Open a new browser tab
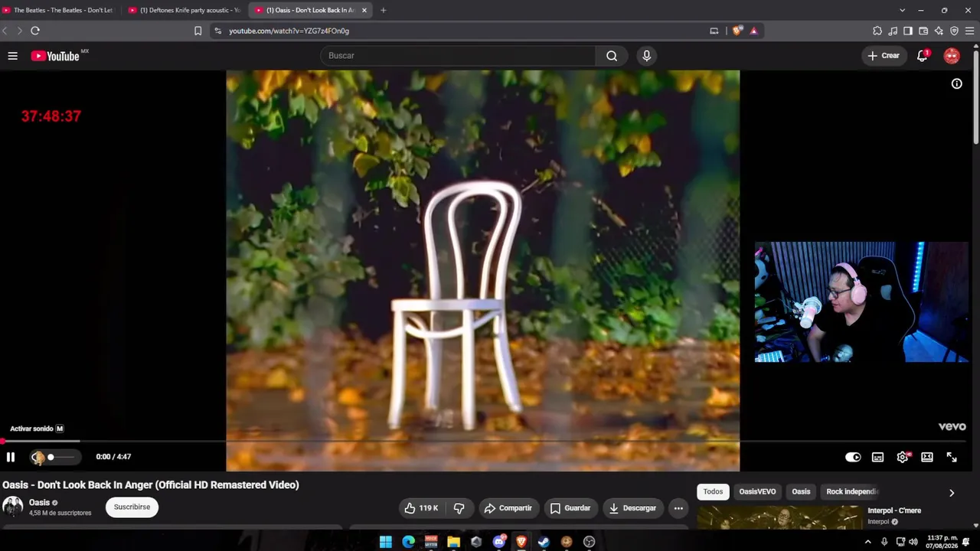Viewport: 980px width, 551px height. coord(383,10)
